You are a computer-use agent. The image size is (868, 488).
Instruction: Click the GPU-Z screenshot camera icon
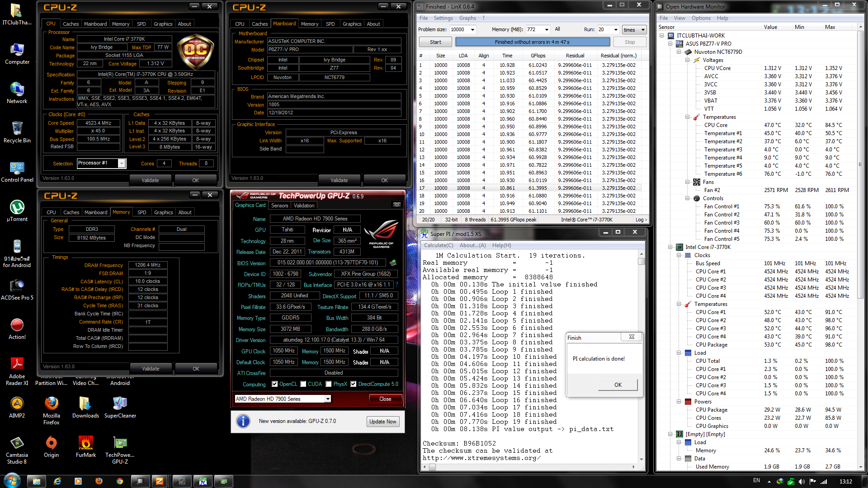[396, 205]
